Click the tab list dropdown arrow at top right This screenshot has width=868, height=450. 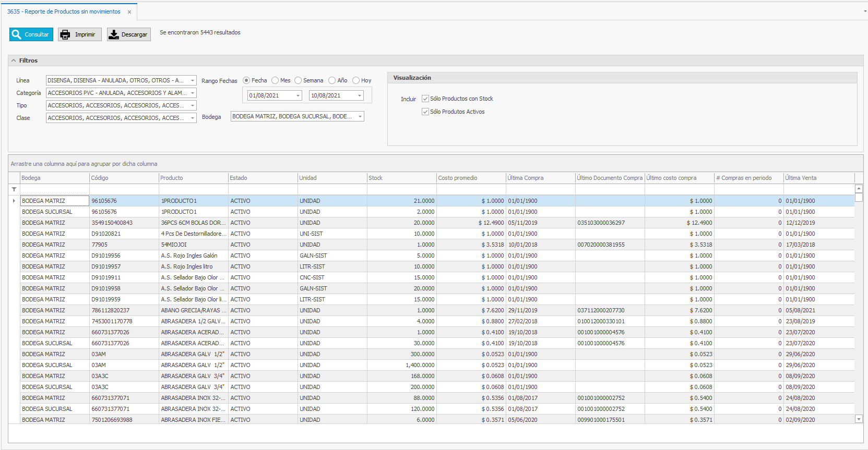pyautogui.click(x=865, y=11)
